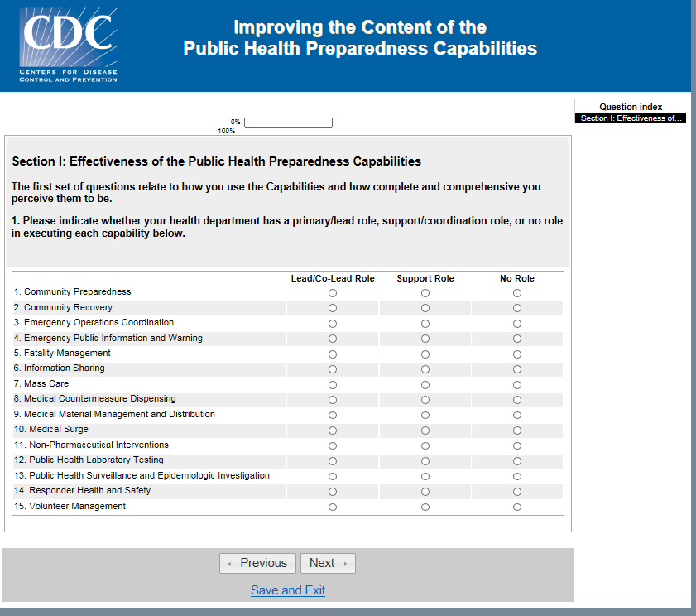This screenshot has height=616, width=696.
Task: Choose No Role for Non-Pharmaceutical Interventions
Action: click(x=517, y=445)
